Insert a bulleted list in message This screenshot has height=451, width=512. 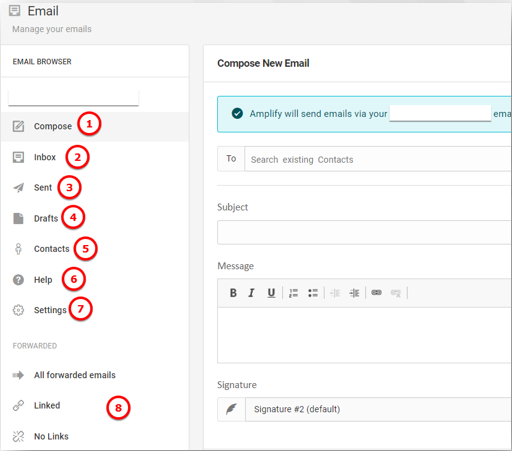point(313,293)
